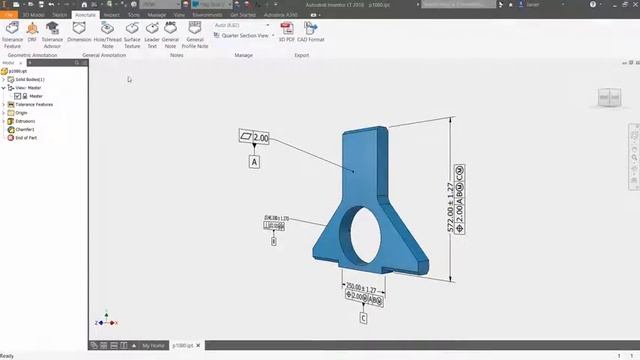This screenshot has width=640, height=360.
Task: Click the Quarter Section View button
Action: (241, 36)
